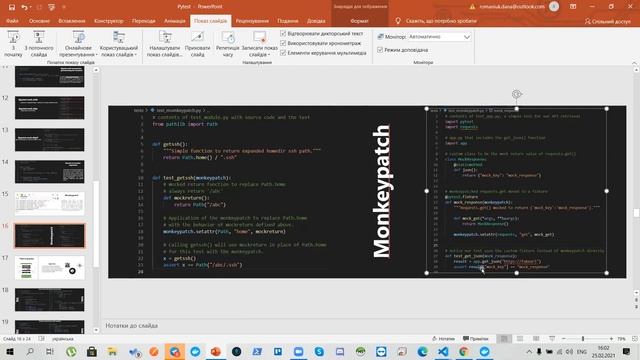
Task: Switch to Reading view icon
Action: point(536,339)
